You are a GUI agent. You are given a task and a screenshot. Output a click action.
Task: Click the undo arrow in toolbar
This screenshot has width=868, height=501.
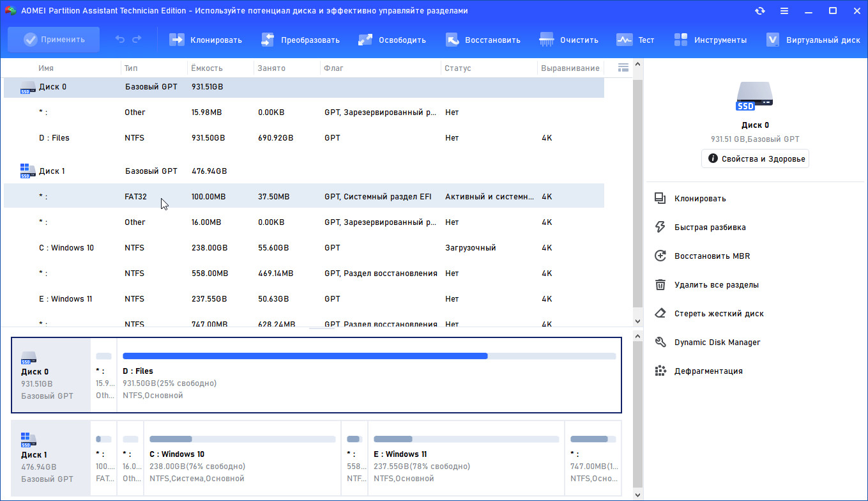120,40
